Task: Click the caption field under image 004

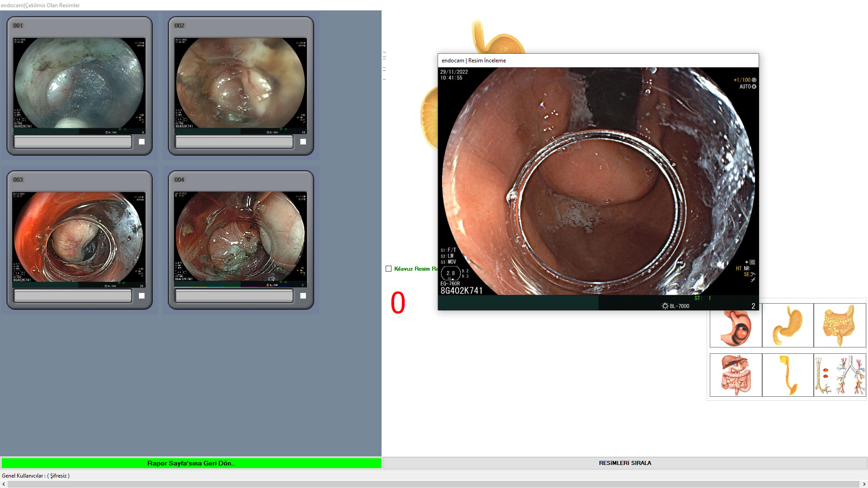Action: 234,296
